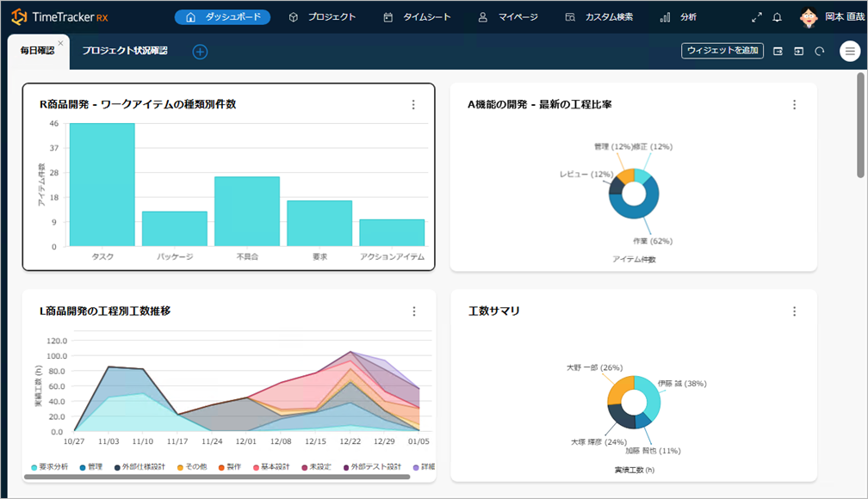868x499 pixels.
Task: Click the export dashboard icon
Action: 778,52
